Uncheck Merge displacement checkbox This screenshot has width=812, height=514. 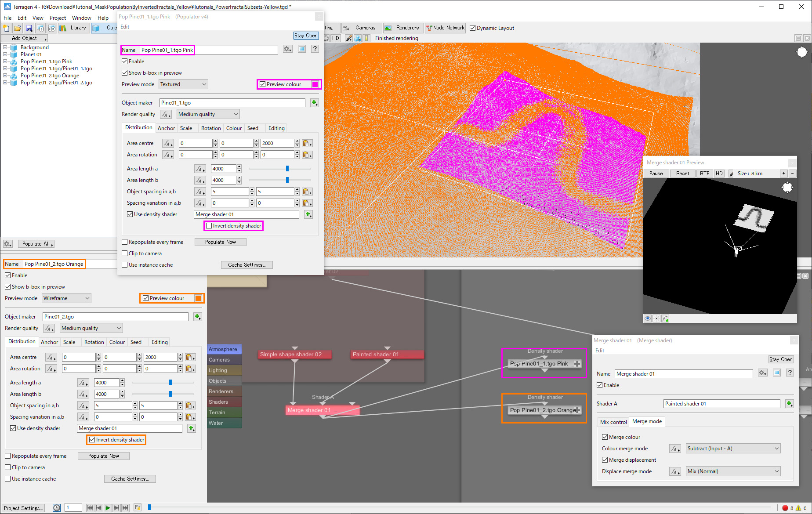pos(605,460)
